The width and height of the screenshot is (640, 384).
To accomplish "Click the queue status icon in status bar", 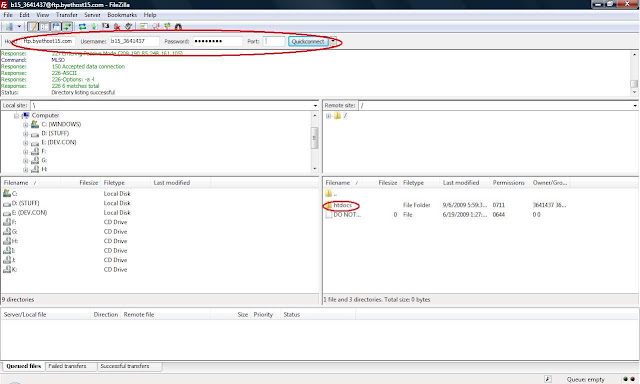I will 548,380.
